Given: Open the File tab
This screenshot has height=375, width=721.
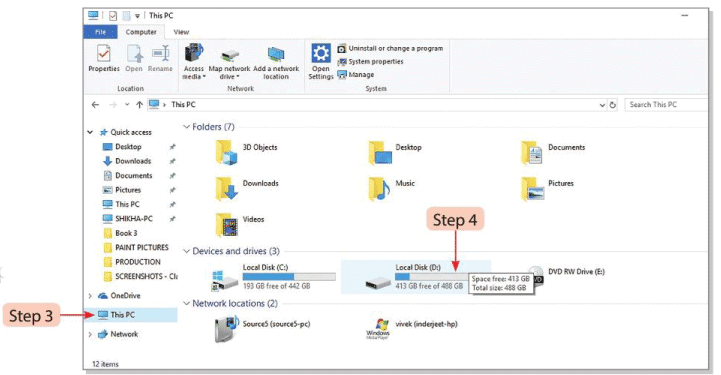Looking at the screenshot, I should pos(100,32).
